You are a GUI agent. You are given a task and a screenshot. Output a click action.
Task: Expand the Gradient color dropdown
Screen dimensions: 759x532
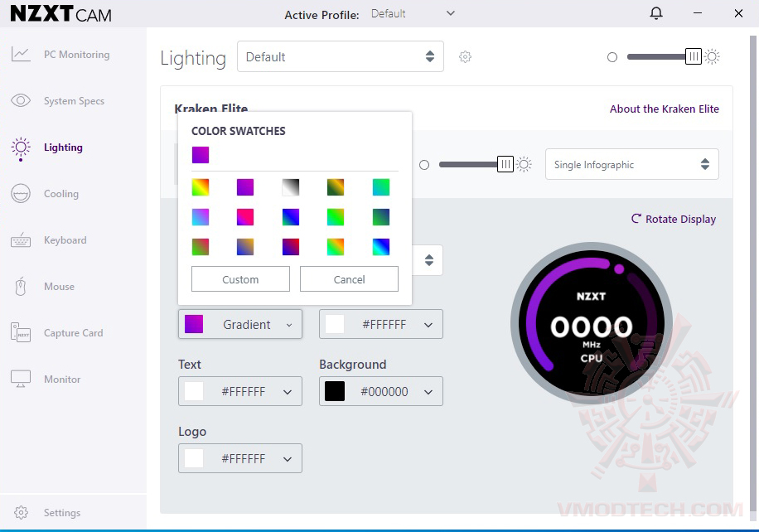(240, 324)
